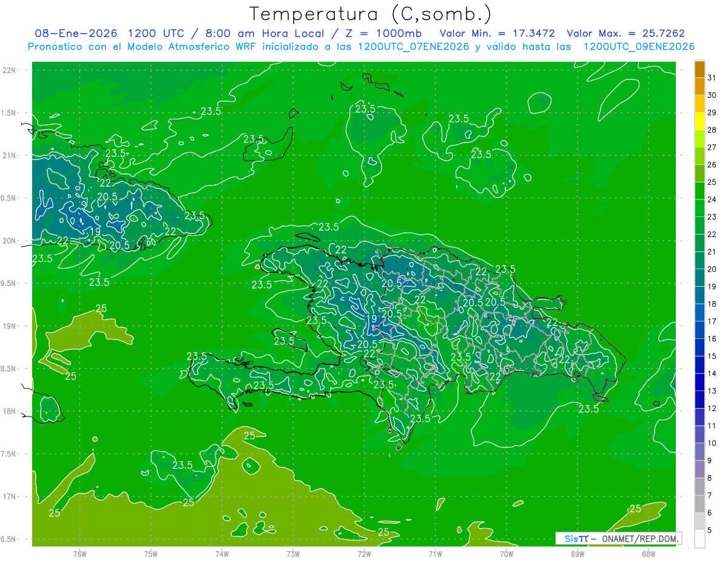
Task: Click the '17N' latitude axis label
Action: click(9, 497)
